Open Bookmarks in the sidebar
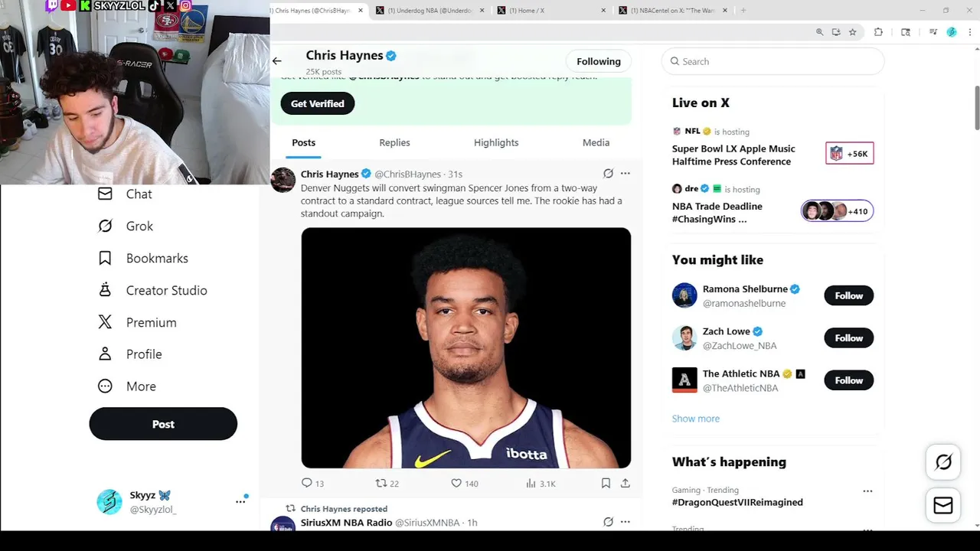Screen dimensions: 980x551 click(143, 259)
